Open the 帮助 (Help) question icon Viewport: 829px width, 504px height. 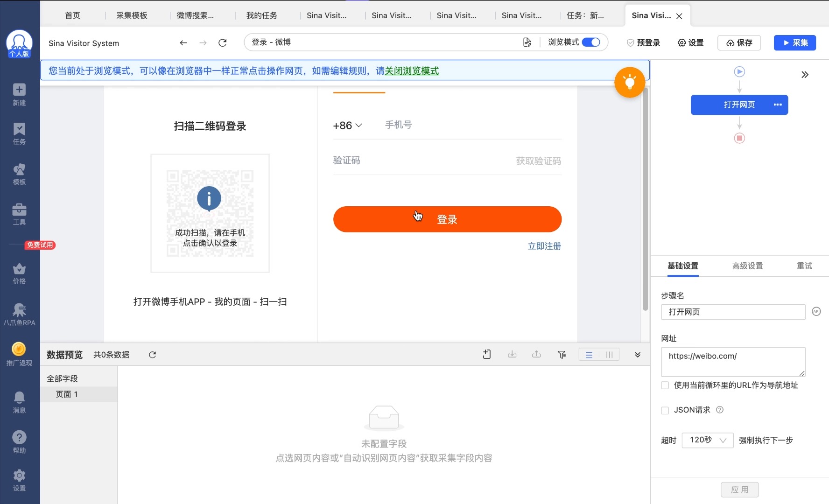click(19, 442)
